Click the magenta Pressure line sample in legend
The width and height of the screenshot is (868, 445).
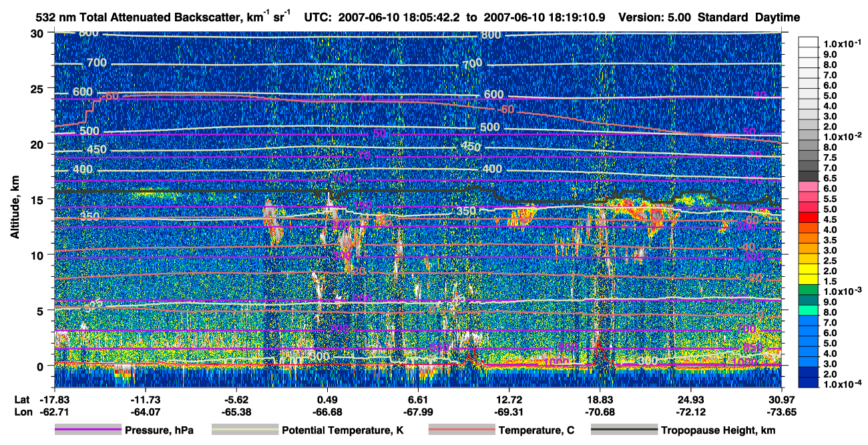click(88, 430)
